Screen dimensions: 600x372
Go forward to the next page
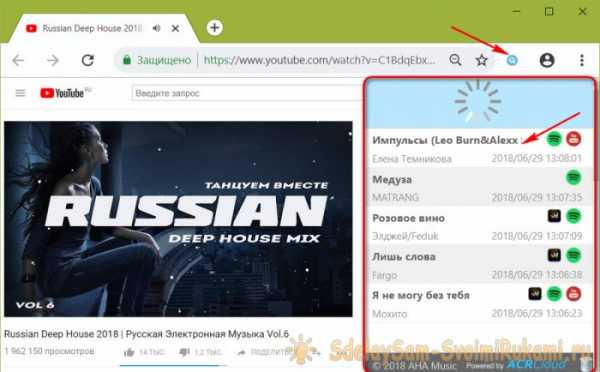53,60
